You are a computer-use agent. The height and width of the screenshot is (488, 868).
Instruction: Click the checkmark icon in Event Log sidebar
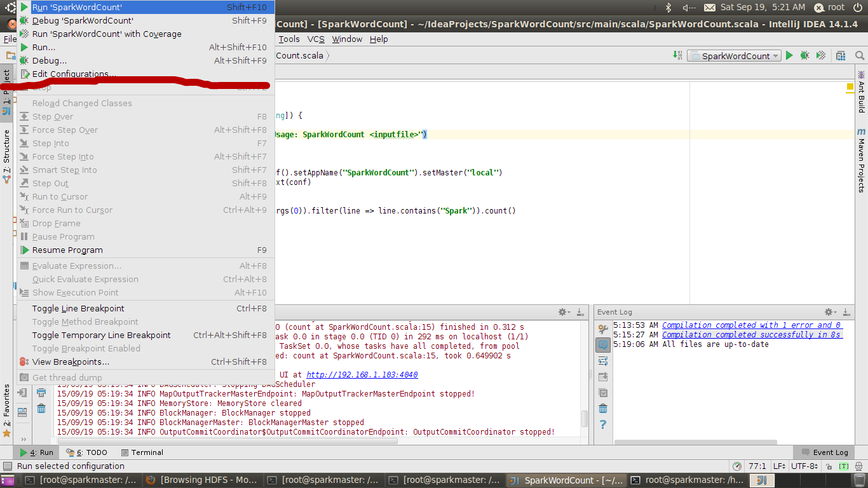pyautogui.click(x=603, y=393)
